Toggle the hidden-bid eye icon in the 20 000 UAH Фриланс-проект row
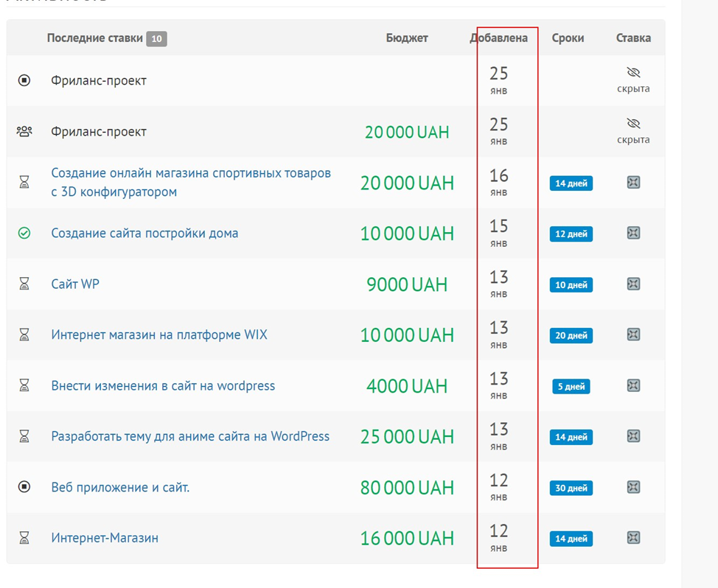This screenshot has width=718, height=588. (633, 124)
